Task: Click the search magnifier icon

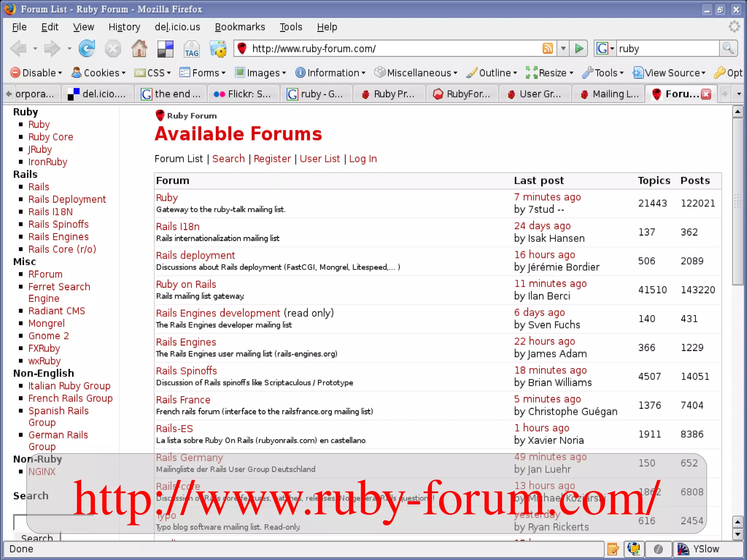Action: pyautogui.click(x=728, y=49)
